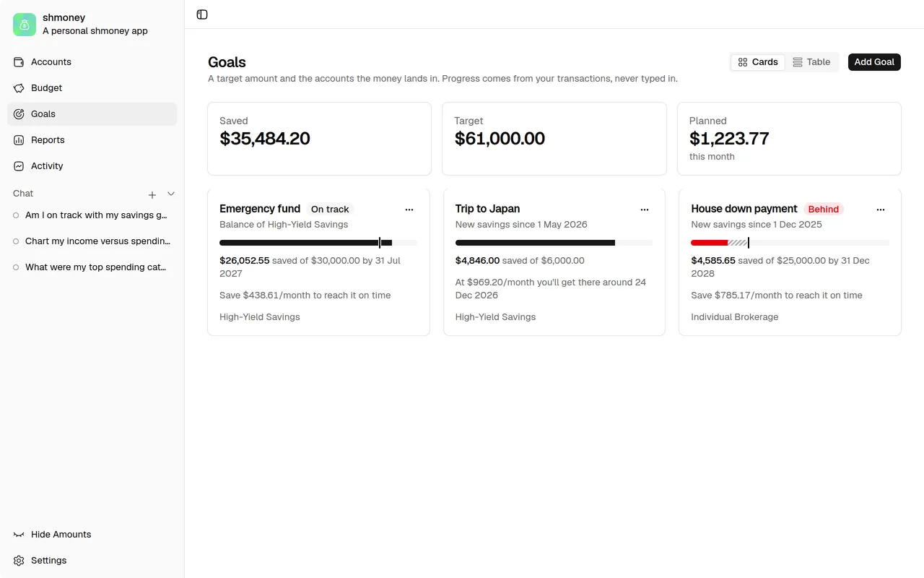Click the Budget piggy bank icon

pyautogui.click(x=19, y=88)
